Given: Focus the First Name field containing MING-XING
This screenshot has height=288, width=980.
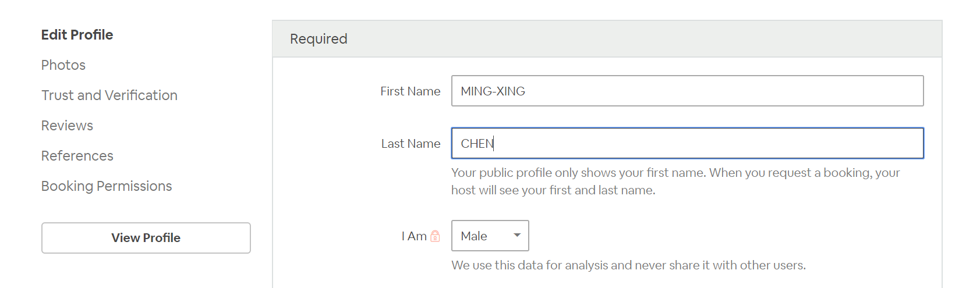Looking at the screenshot, I should point(687,91).
